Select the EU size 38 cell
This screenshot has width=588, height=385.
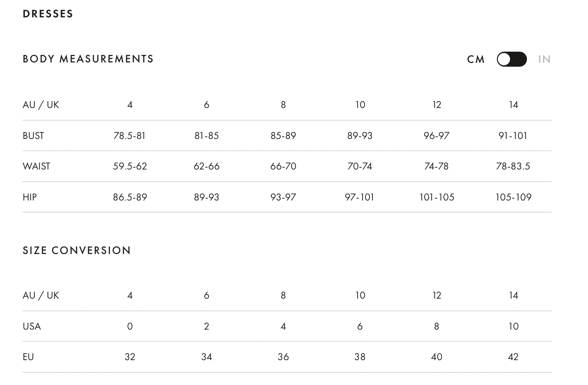[x=360, y=357]
